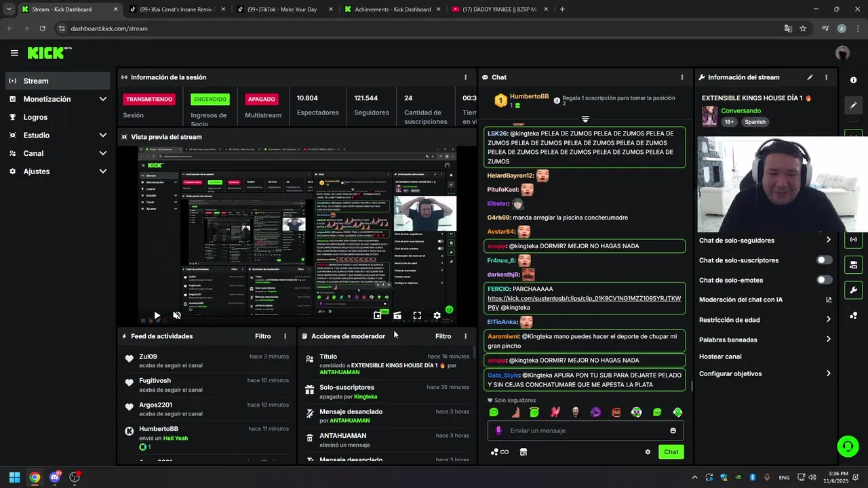Enter fullscreen on stream preview

coord(417,315)
